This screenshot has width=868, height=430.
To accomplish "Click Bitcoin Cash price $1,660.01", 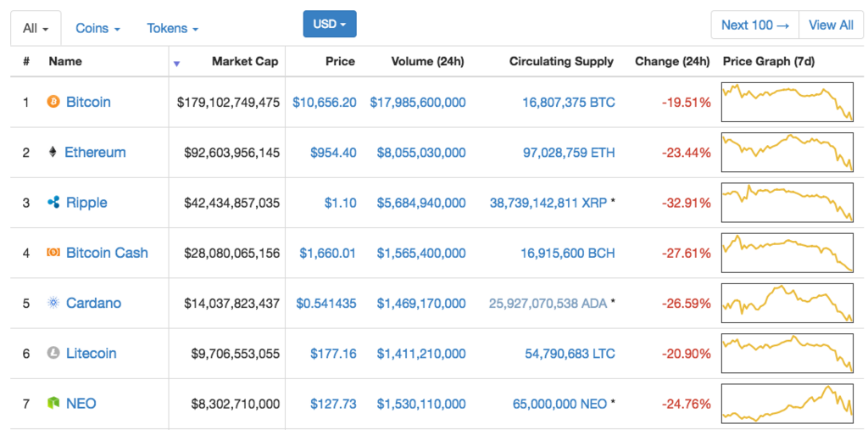I will tap(328, 254).
